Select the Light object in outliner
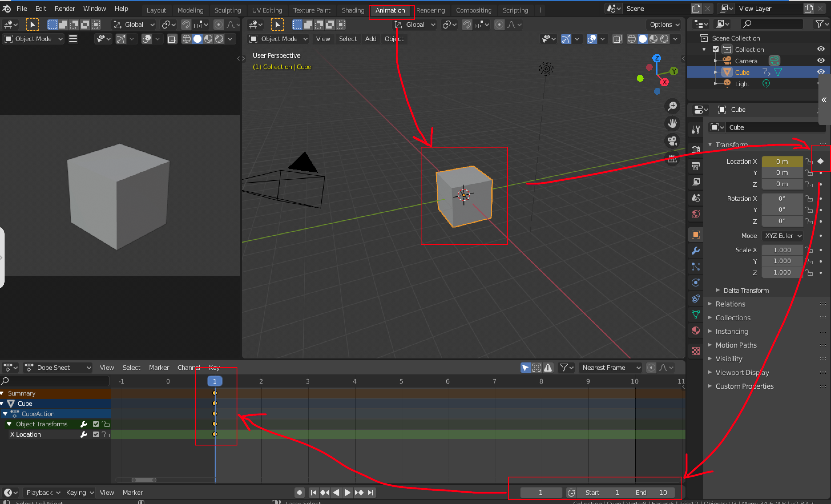831x504 pixels. pyautogui.click(x=742, y=84)
